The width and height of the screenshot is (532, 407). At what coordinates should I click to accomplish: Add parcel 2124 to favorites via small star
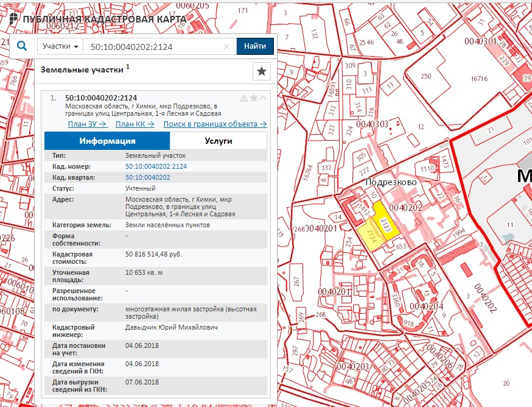[x=253, y=98]
